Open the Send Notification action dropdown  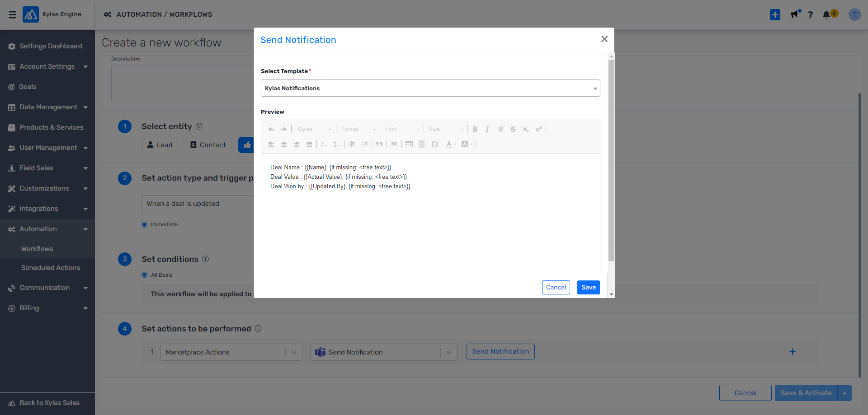tap(384, 352)
